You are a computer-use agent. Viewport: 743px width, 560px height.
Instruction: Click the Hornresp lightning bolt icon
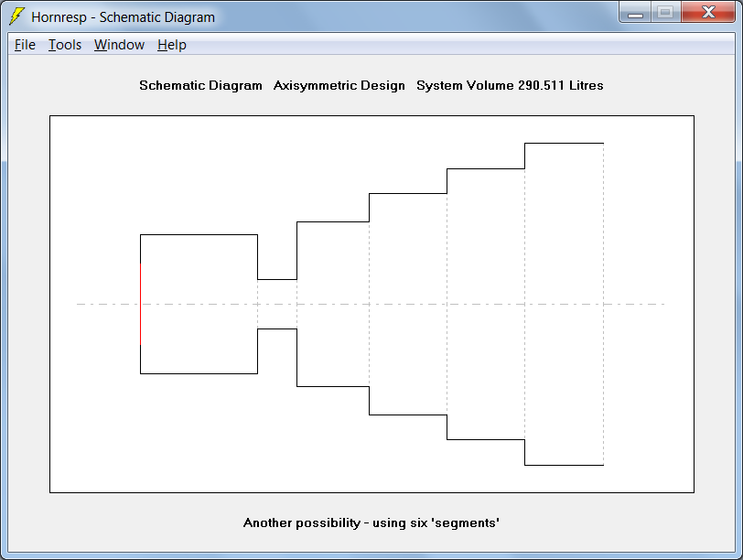16,16
